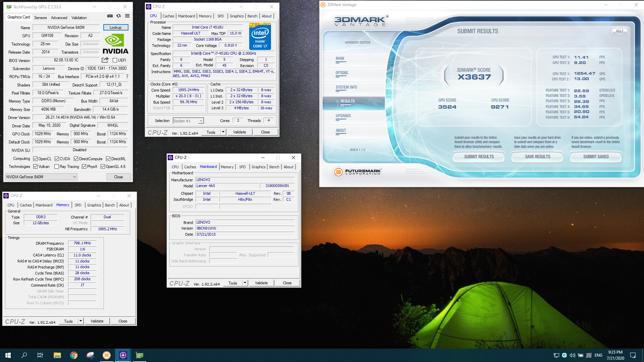The image size is (644, 362).
Task: Click the GPU-Z screenshot camera icon
Action: 110,16
